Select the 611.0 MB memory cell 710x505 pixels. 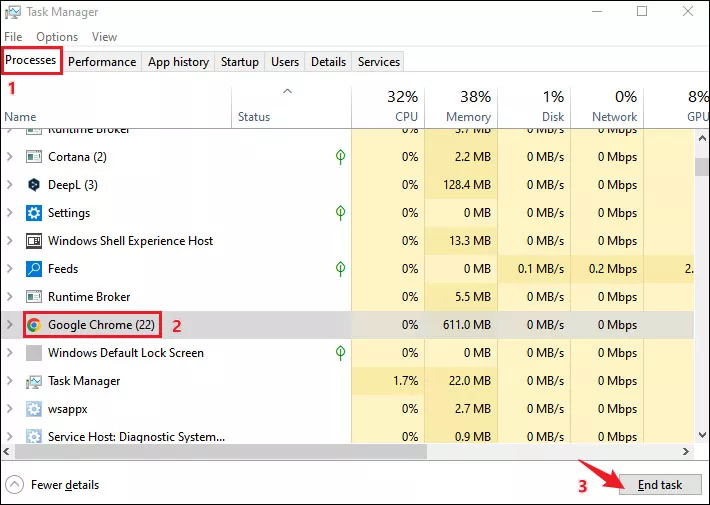(x=461, y=325)
